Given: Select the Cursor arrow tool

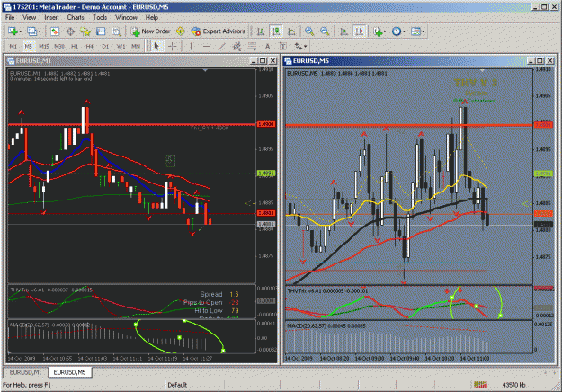Looking at the screenshot, I should coord(156,46).
